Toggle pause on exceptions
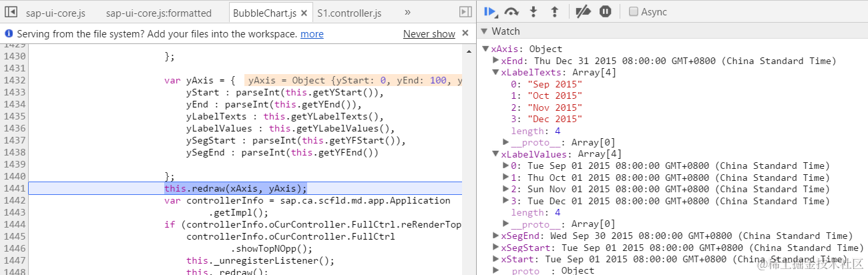 coord(605,11)
